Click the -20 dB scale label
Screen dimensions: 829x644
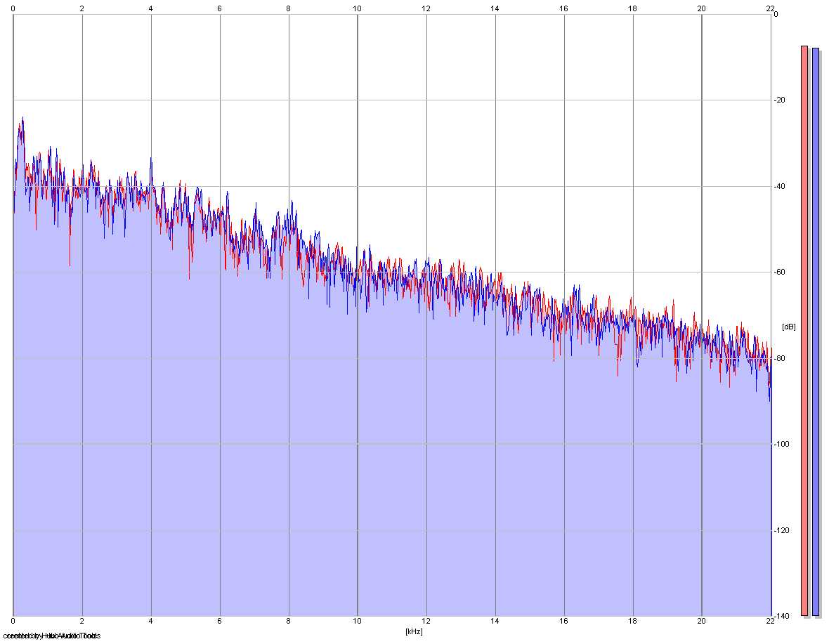coord(779,100)
